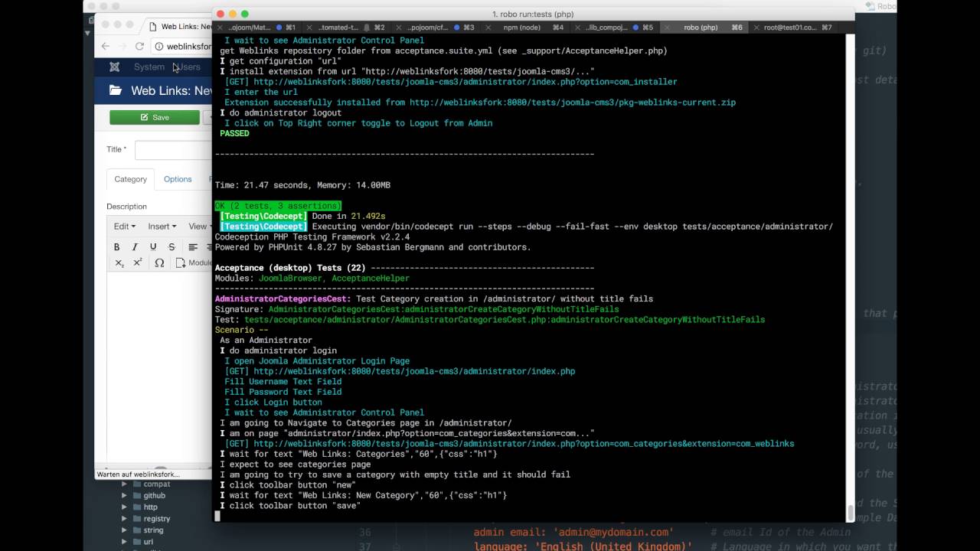Expand the compat folder in the file tree
The image size is (980, 551).
click(125, 484)
